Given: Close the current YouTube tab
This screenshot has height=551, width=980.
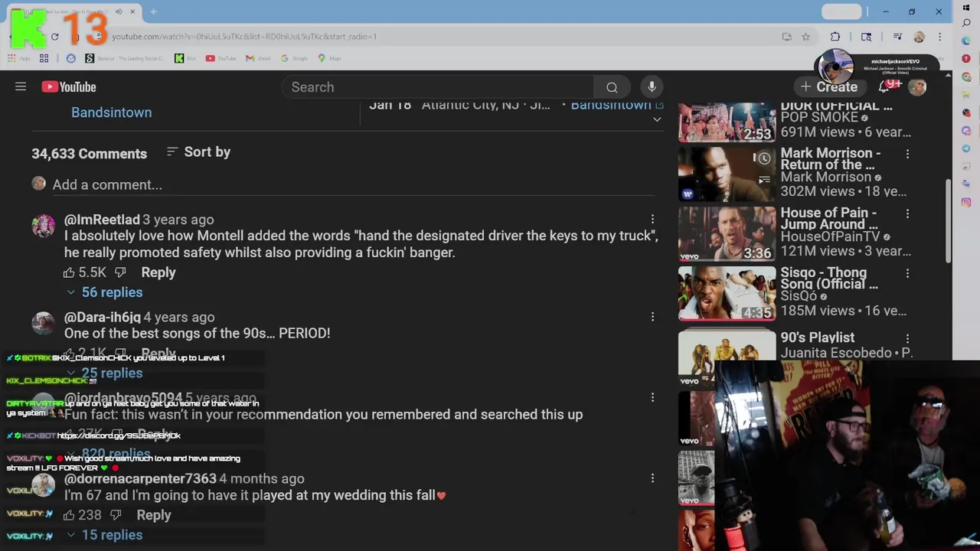Looking at the screenshot, I should click(x=132, y=11).
